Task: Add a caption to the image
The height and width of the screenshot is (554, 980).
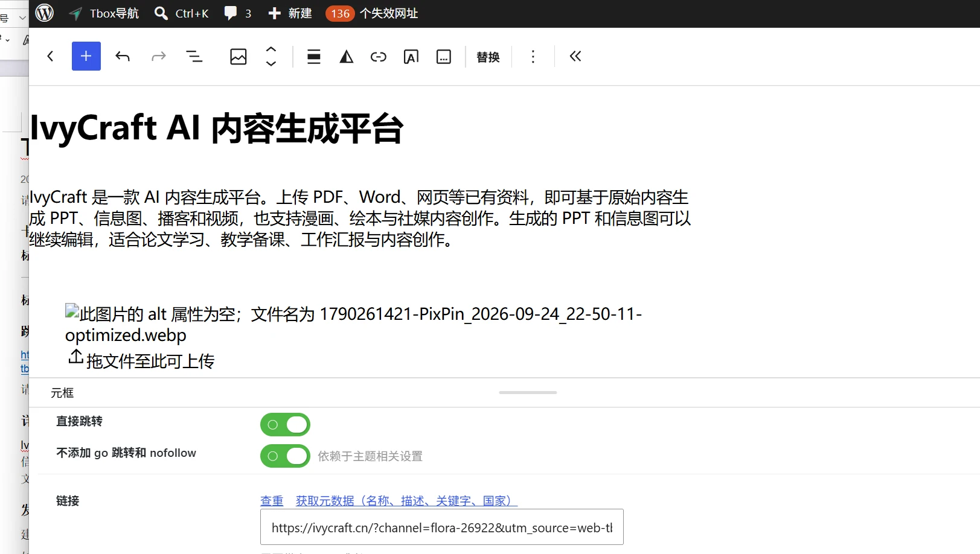Action: point(444,57)
